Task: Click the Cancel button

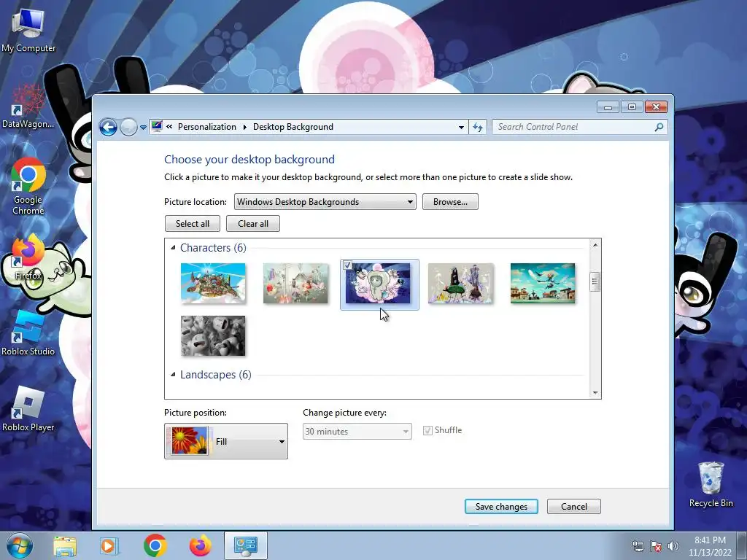Action: (x=574, y=507)
